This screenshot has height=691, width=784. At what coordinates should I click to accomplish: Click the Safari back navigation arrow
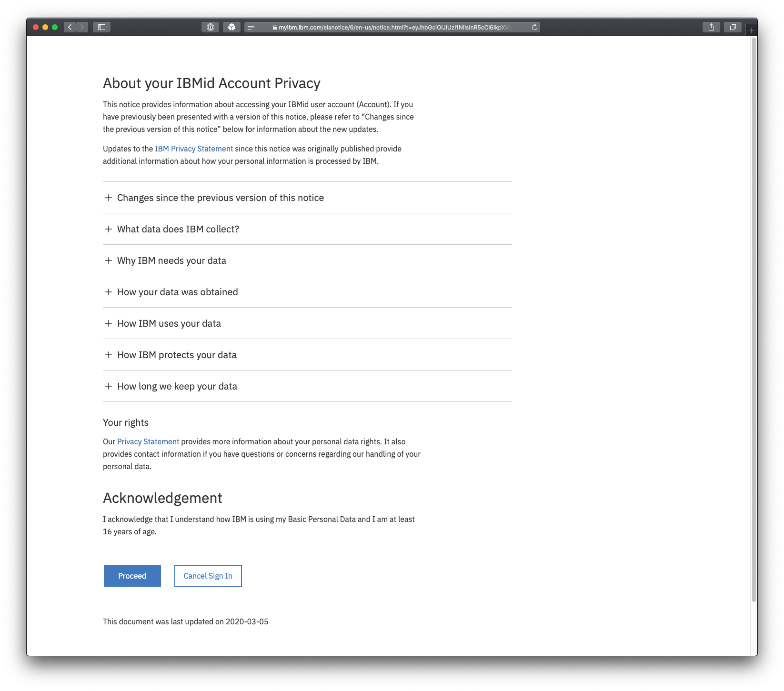70,27
